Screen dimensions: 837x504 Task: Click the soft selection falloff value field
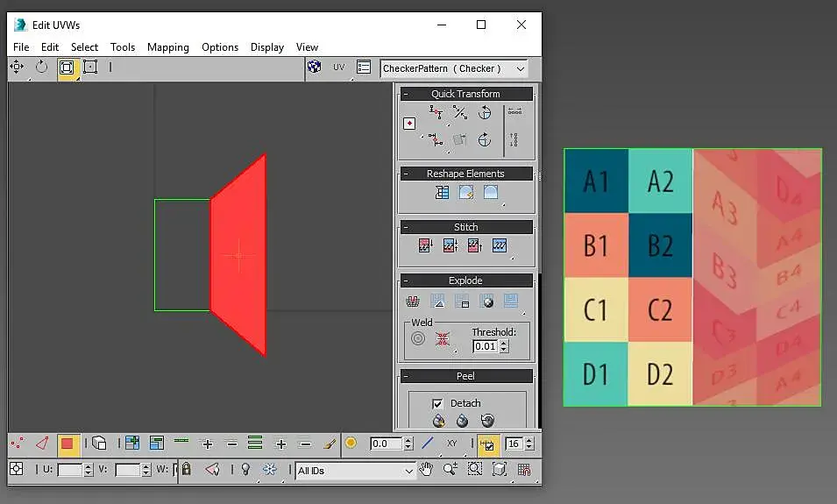click(x=387, y=444)
